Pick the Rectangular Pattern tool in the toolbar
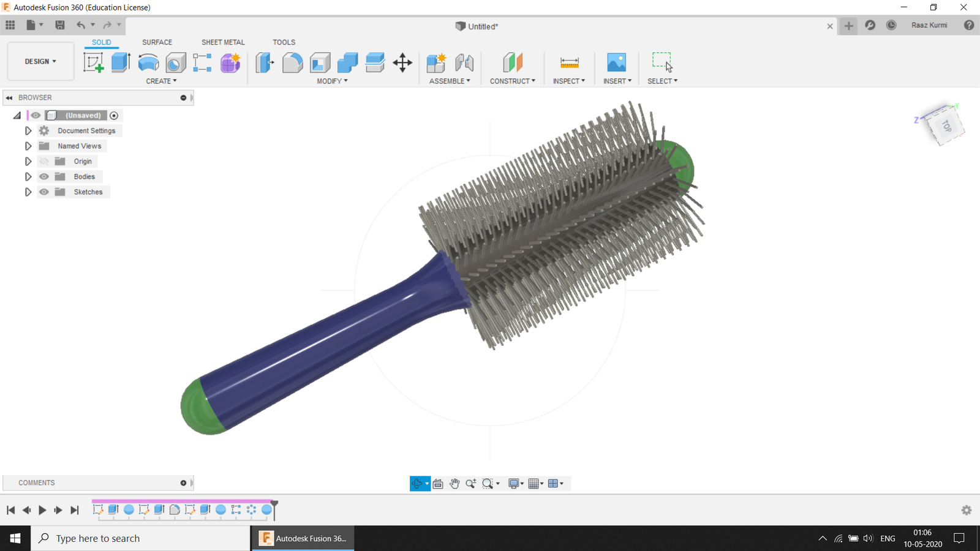The image size is (980, 551). [202, 62]
